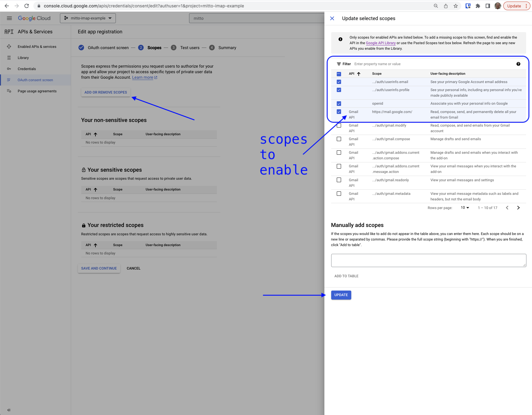Click the User-facing description column header in panel

[x=448, y=74]
